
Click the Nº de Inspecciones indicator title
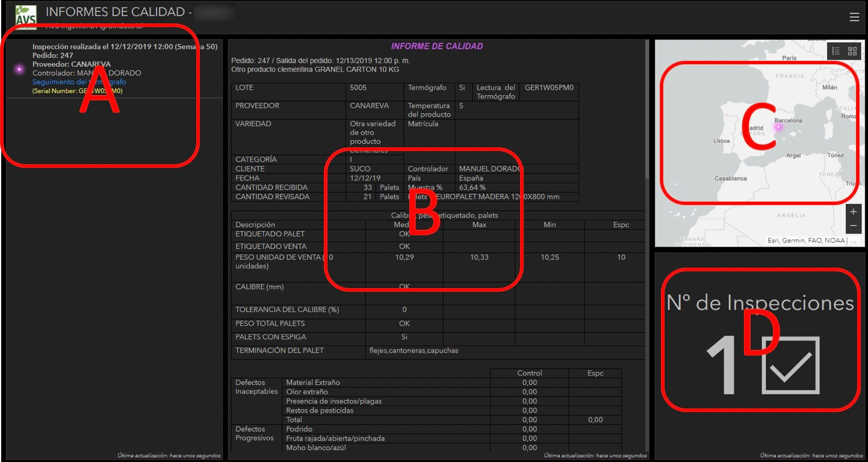[x=760, y=303]
